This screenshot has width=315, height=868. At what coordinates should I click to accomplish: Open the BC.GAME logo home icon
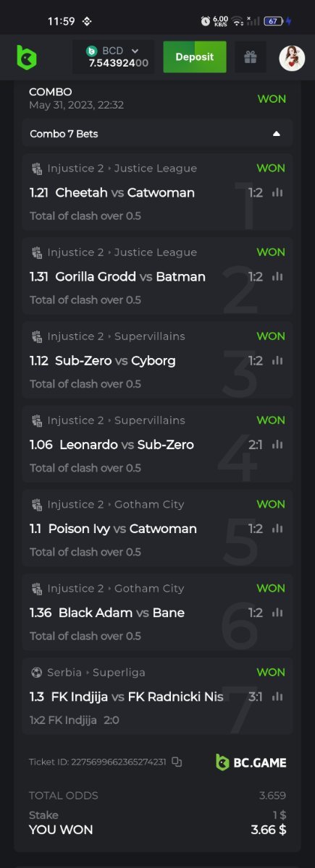[x=27, y=57]
